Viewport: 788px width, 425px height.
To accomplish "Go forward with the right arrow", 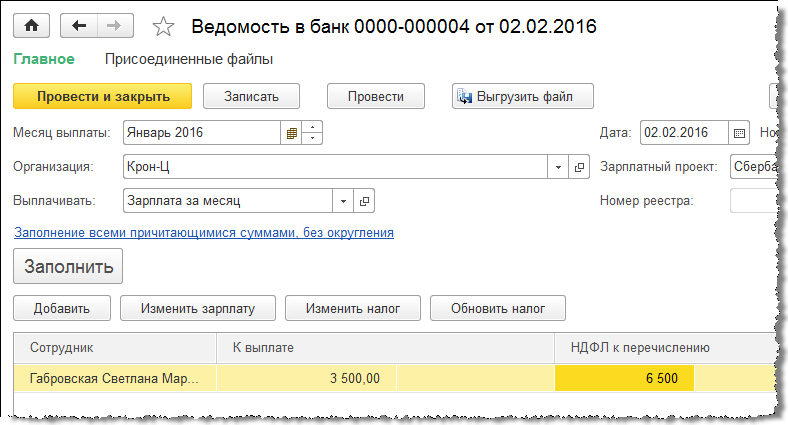I will click(x=115, y=26).
